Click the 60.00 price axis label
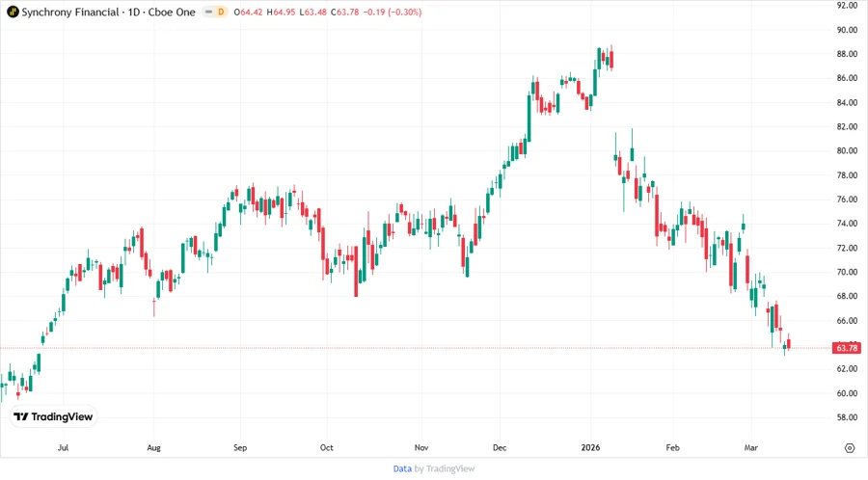868x480 pixels. coord(847,393)
